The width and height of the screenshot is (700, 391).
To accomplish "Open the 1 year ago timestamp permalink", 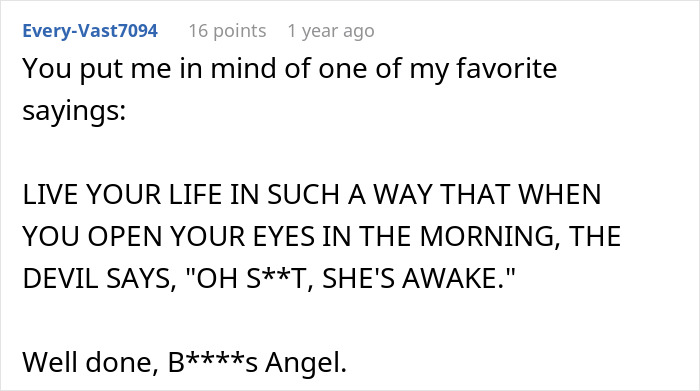I will [331, 31].
